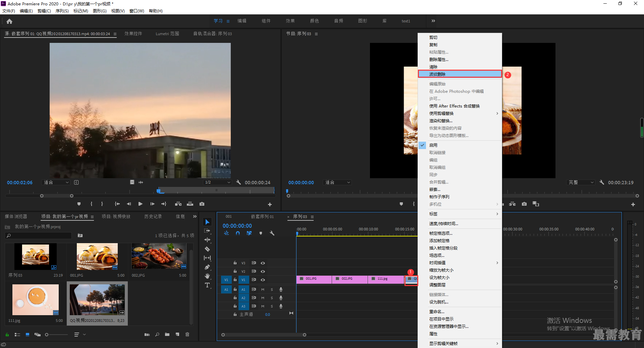Click the Find icon in project panel

pos(157,334)
